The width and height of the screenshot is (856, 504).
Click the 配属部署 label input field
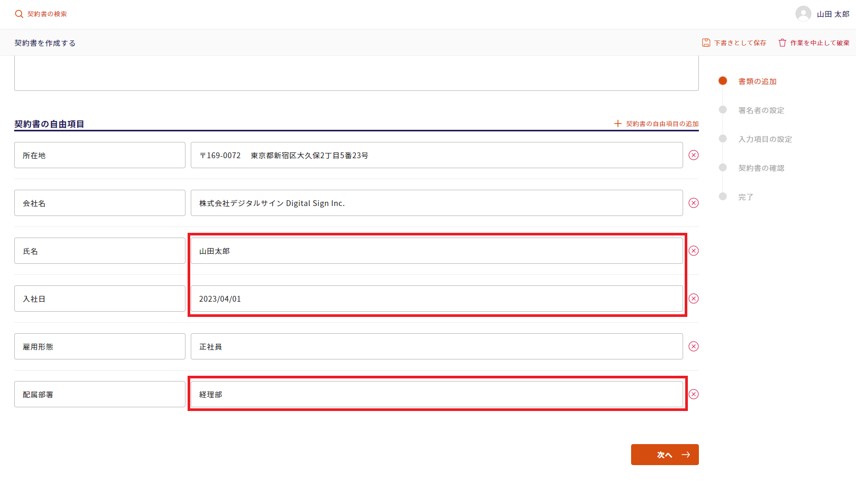pyautogui.click(x=100, y=394)
